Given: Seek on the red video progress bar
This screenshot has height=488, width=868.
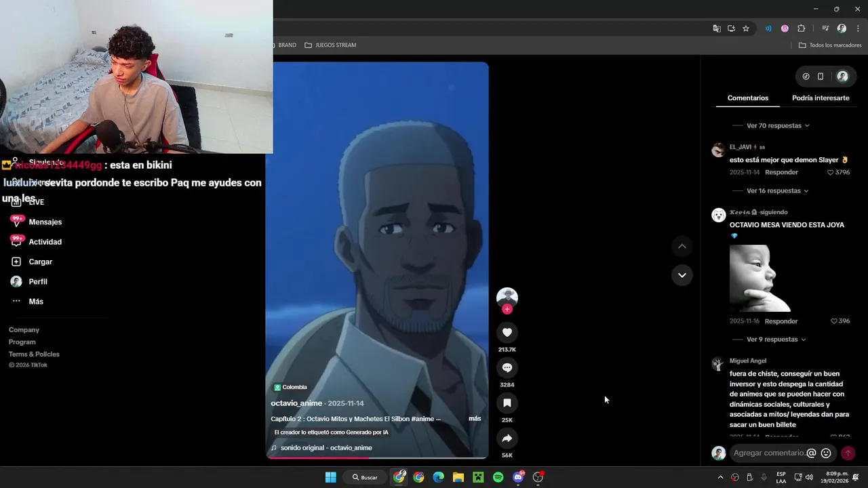Looking at the screenshot, I should 377,457.
